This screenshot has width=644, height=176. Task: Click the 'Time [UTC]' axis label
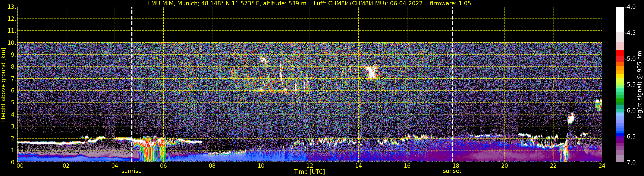tap(310, 172)
